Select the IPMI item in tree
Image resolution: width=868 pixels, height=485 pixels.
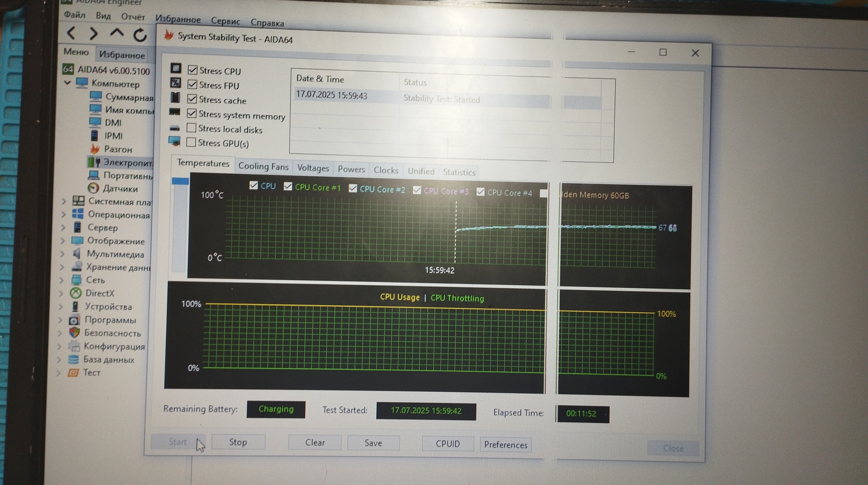[x=113, y=136]
